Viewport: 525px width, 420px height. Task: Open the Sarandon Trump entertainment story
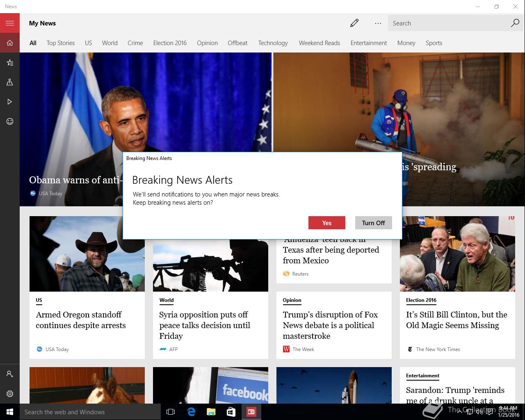coord(455,395)
